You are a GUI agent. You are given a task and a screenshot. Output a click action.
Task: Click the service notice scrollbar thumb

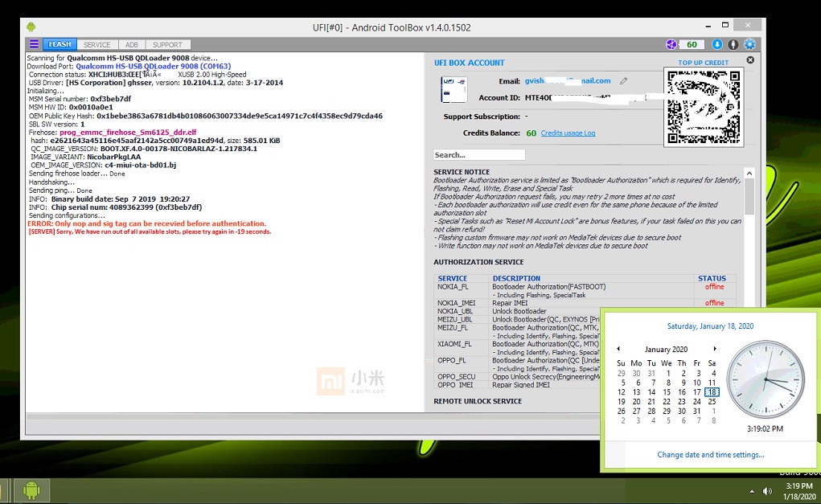[x=749, y=196]
